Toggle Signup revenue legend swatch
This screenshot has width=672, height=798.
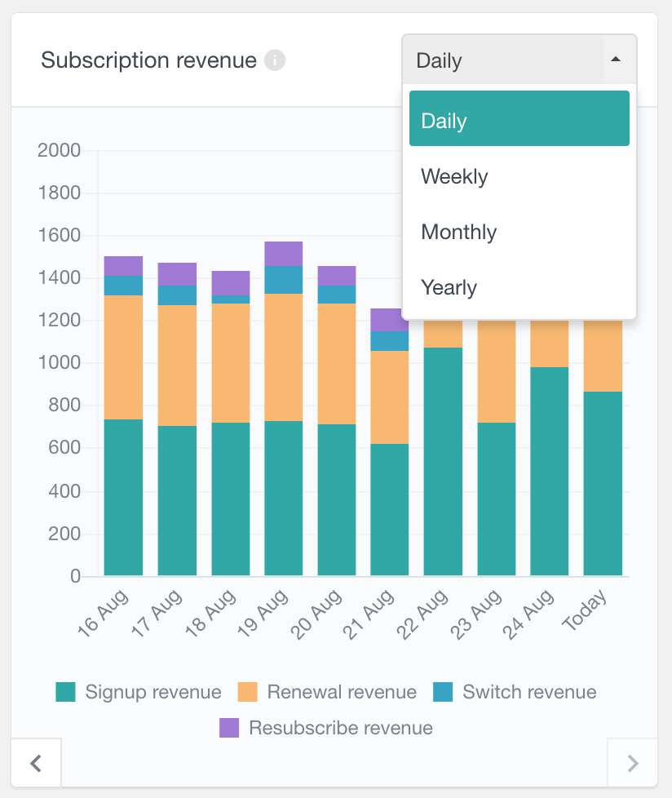click(x=65, y=692)
